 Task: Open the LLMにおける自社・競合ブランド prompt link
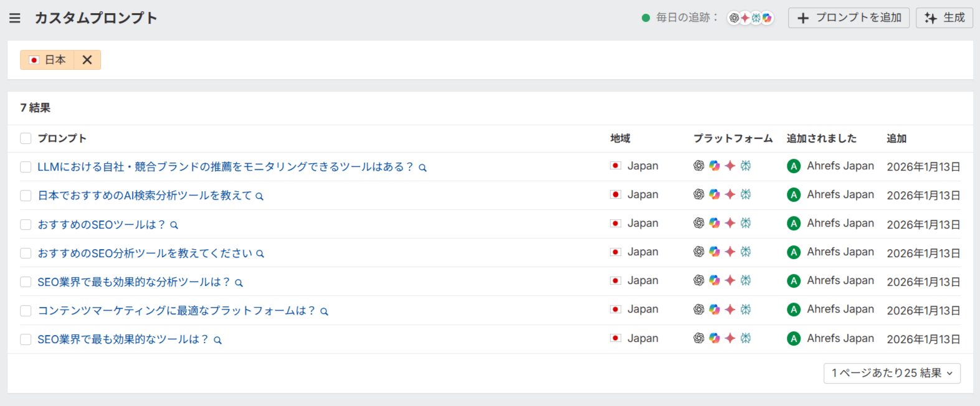click(225, 167)
